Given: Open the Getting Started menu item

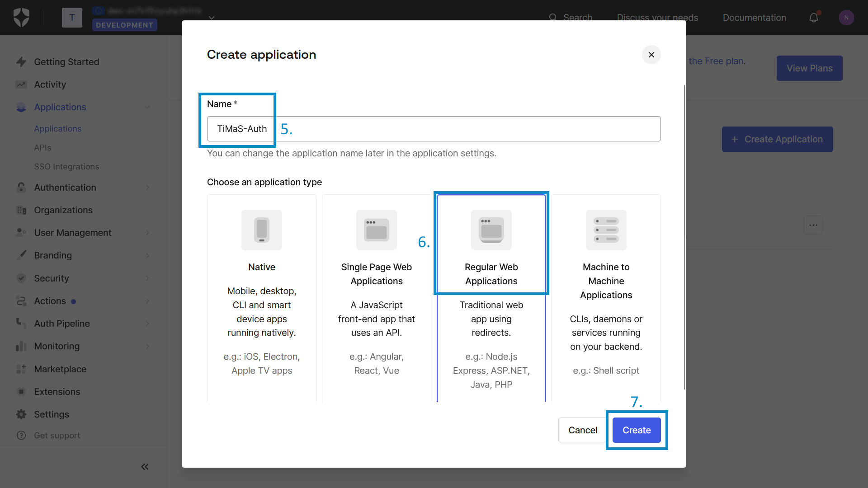Looking at the screenshot, I should (x=66, y=62).
